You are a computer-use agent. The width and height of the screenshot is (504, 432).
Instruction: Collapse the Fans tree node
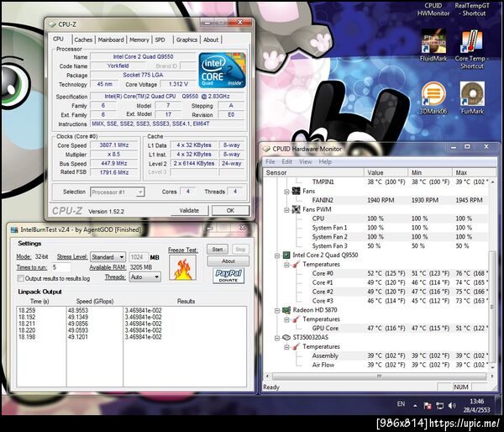click(x=286, y=192)
